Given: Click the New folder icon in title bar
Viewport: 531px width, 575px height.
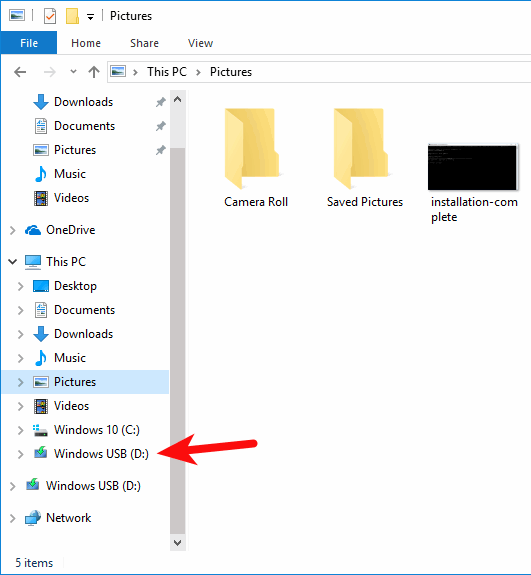Looking at the screenshot, I should [x=72, y=16].
